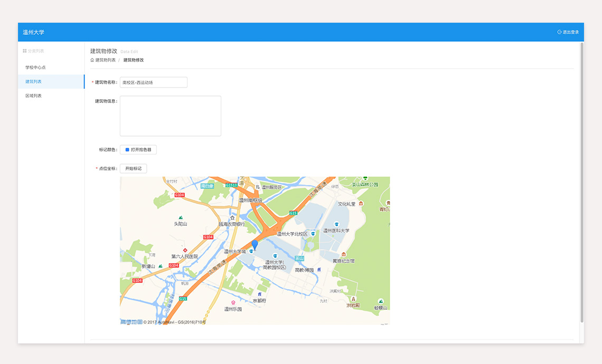Select 建筑列表 in the sidebar menu
The height and width of the screenshot is (364, 602).
point(33,82)
